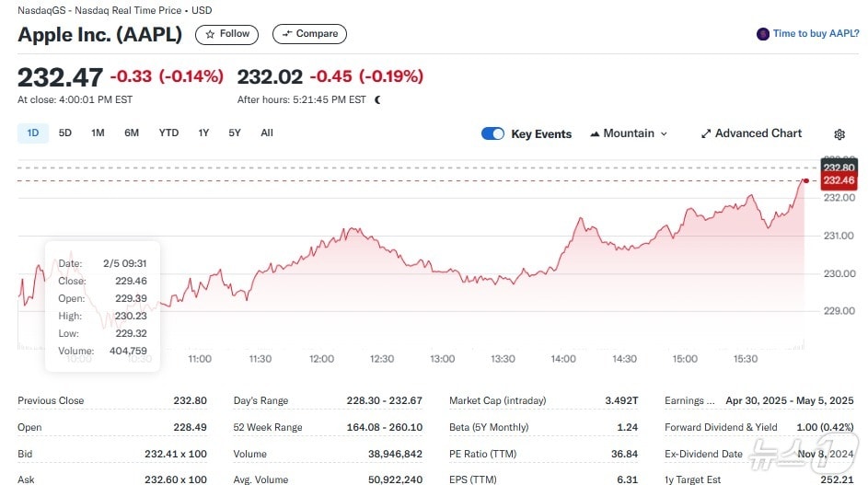This screenshot has width=868, height=485.
Task: Click the red 232.46 current price marker
Action: point(839,181)
